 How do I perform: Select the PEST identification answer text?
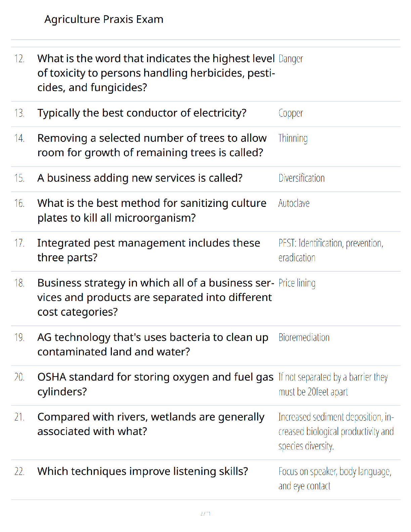click(x=331, y=251)
